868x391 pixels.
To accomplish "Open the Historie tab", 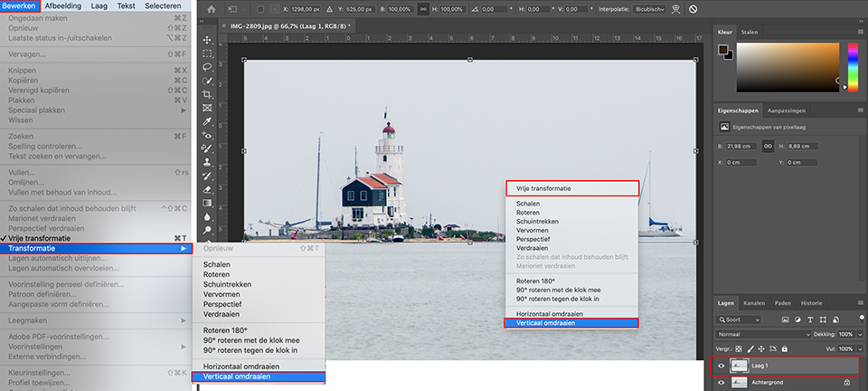I will coord(812,303).
